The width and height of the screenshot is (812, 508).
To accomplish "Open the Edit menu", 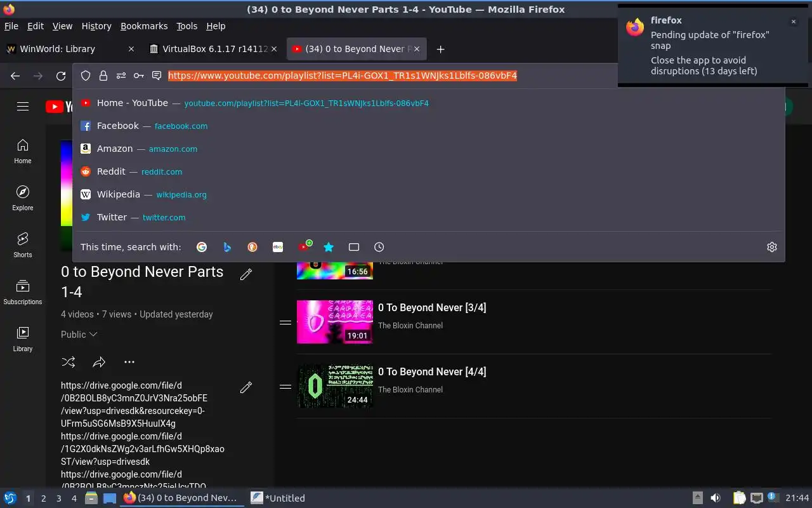I will pyautogui.click(x=36, y=26).
